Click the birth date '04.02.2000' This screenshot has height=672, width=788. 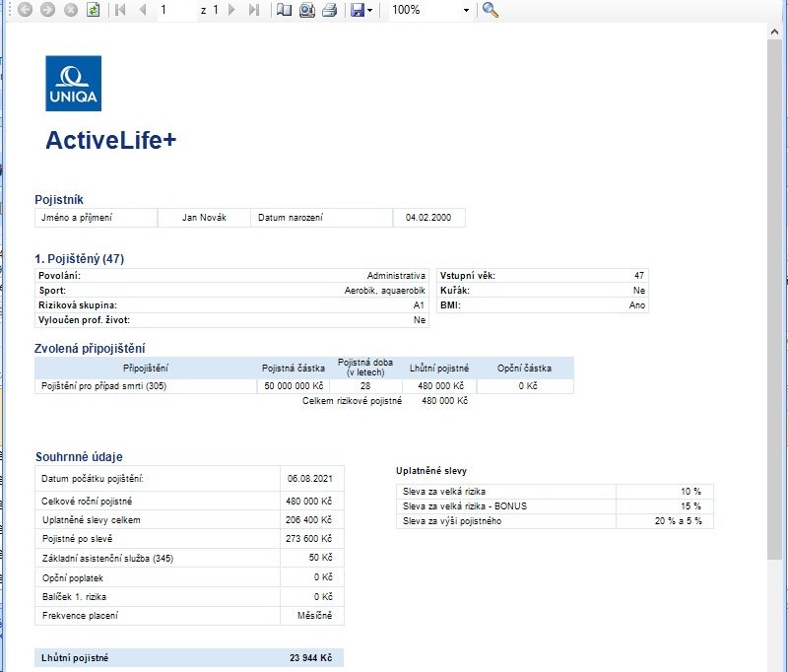tap(428, 218)
